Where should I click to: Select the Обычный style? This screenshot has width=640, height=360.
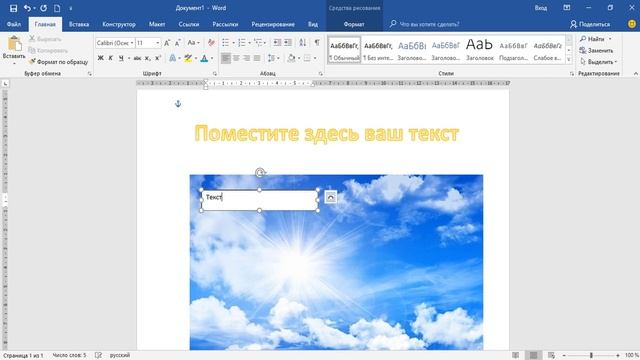[x=344, y=50]
